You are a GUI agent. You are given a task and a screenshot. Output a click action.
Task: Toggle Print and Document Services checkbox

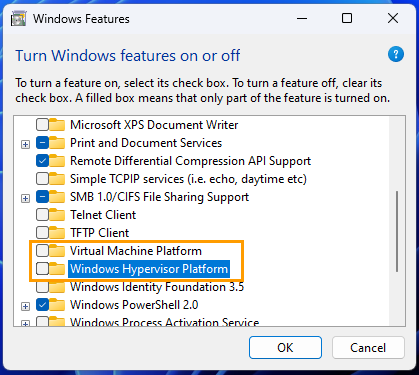click(42, 143)
